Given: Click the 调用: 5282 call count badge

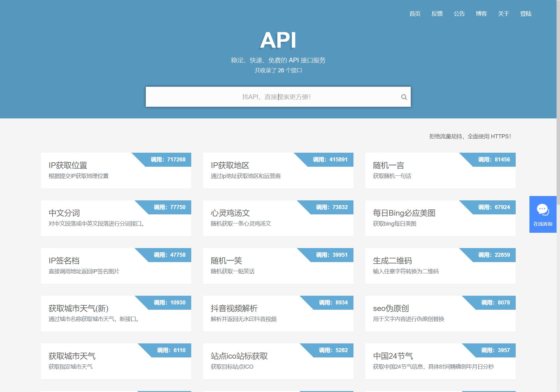Looking at the screenshot, I should (333, 350).
